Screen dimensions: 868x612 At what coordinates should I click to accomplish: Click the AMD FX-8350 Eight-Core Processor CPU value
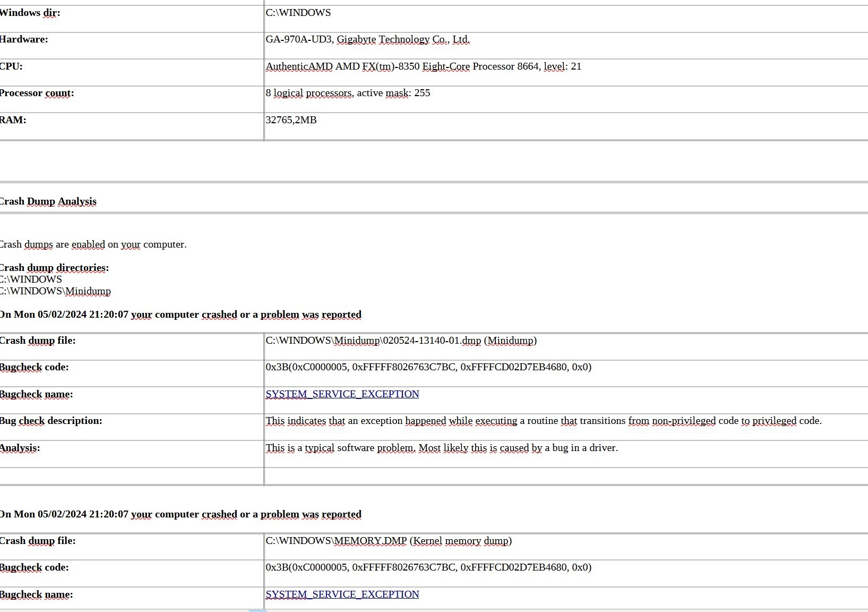(424, 66)
